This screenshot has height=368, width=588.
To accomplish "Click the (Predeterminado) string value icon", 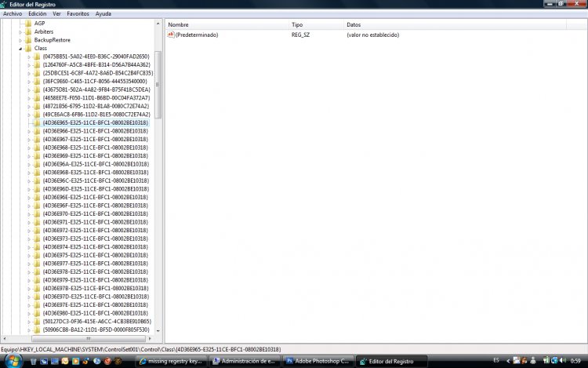I will pos(170,35).
